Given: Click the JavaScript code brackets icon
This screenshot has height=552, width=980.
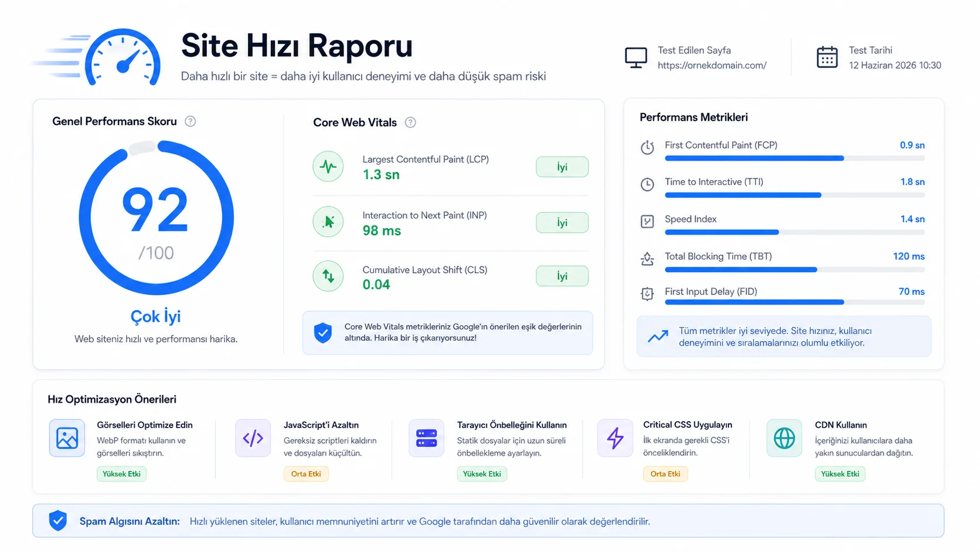Looking at the screenshot, I should (253, 438).
